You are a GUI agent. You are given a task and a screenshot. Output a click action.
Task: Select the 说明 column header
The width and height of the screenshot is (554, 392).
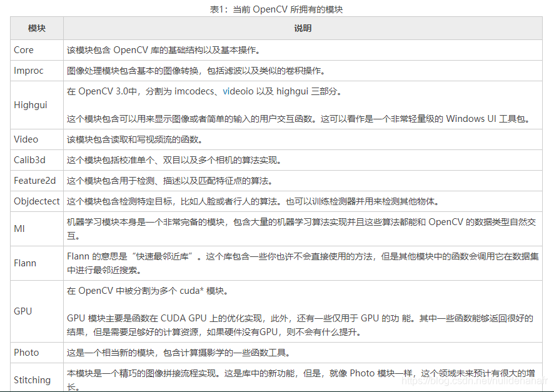pyautogui.click(x=303, y=28)
